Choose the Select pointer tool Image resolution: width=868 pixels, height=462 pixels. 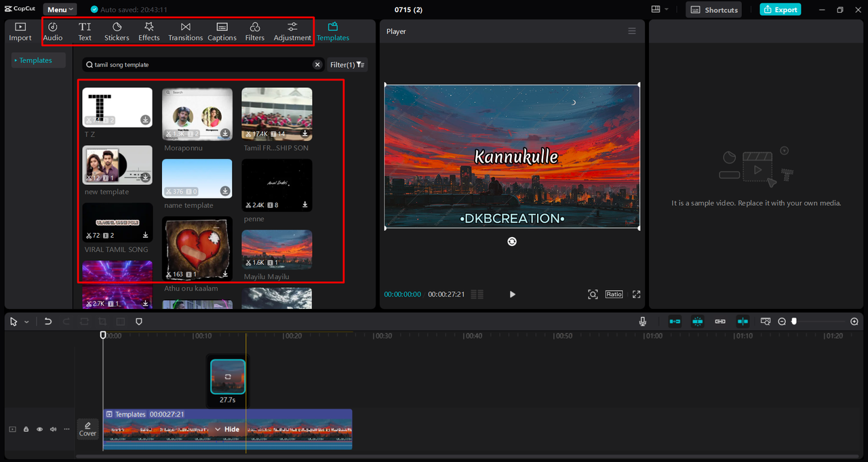[14, 322]
